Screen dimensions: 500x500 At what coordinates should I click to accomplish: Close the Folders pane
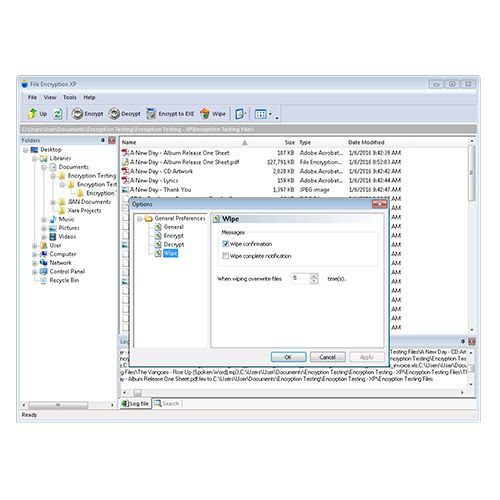(112, 140)
